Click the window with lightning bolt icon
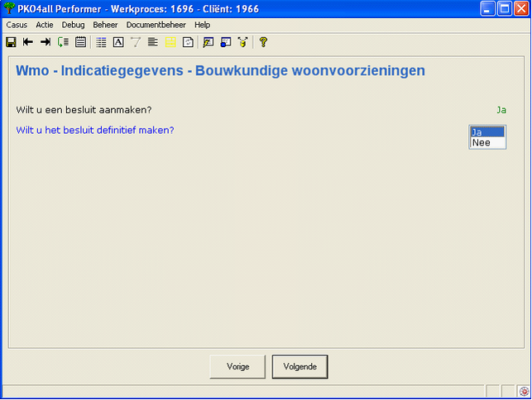Viewport: 532px width, 400px height. [x=208, y=42]
